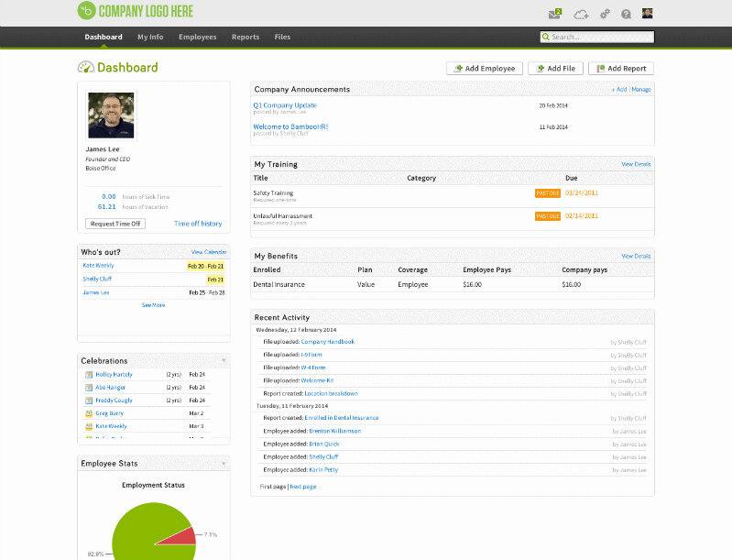Open the Reports tab
This screenshot has height=560, width=732.
pos(246,38)
